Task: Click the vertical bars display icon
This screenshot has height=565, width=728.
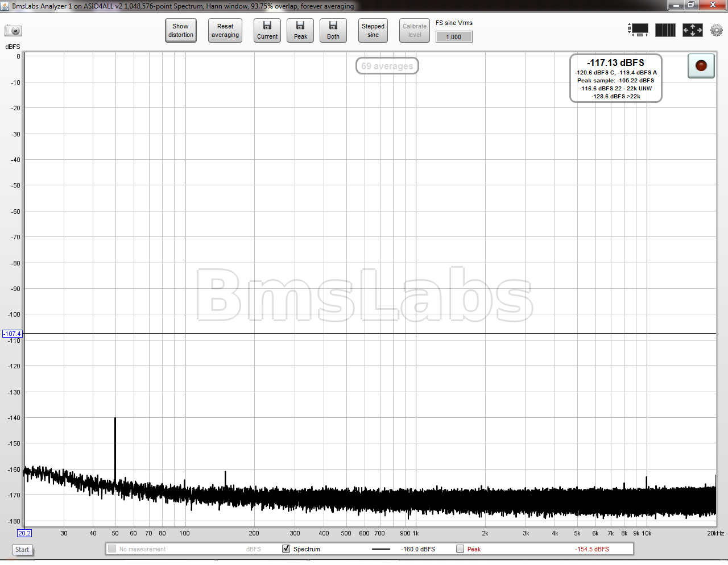Action: (665, 30)
